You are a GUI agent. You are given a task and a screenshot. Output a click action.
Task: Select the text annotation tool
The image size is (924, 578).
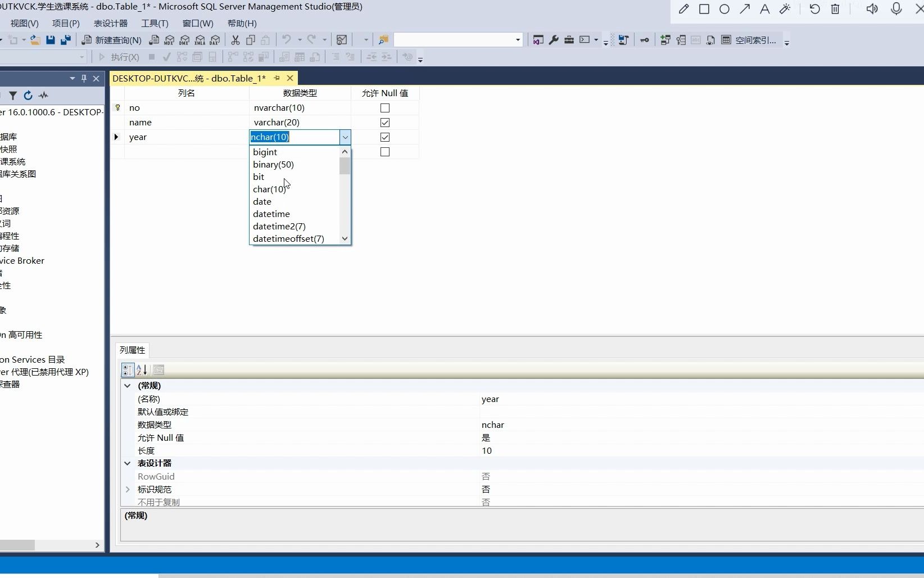[764, 9]
